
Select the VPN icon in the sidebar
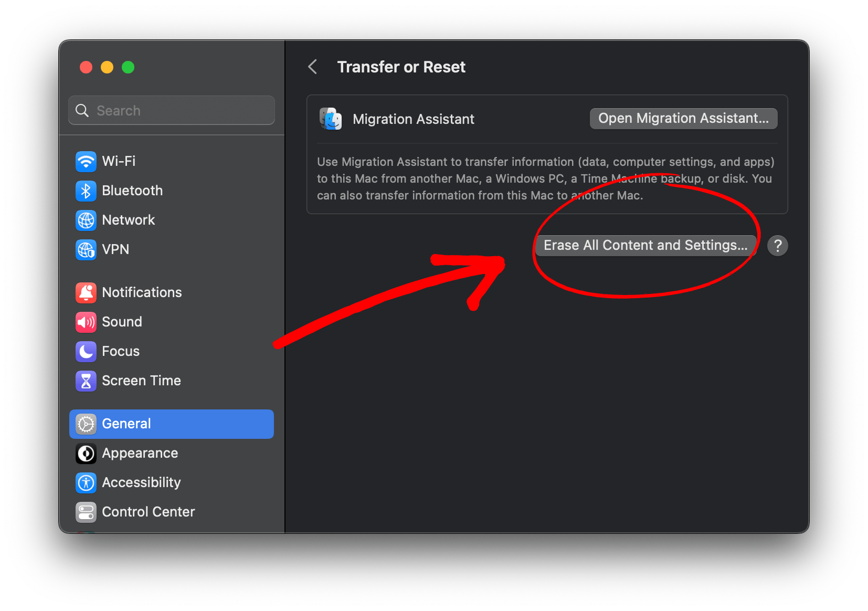click(86, 249)
